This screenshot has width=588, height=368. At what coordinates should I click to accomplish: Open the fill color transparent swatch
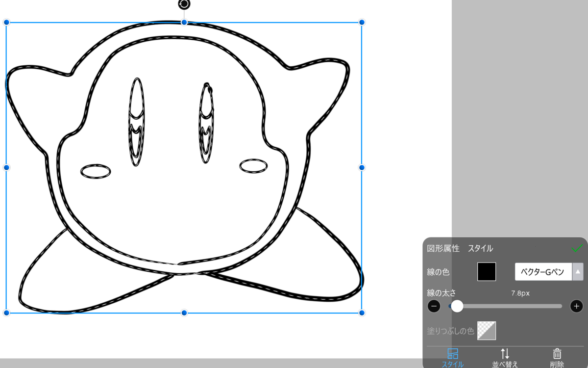(x=487, y=331)
